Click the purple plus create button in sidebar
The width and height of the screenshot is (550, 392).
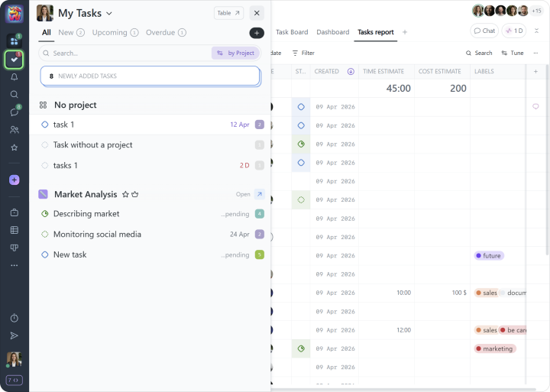click(x=14, y=180)
